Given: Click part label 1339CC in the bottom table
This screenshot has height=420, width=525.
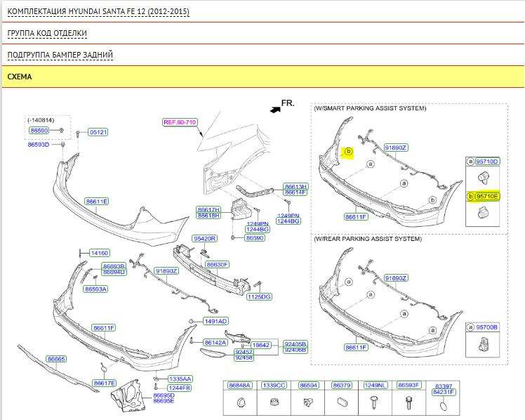Looking at the screenshot, I should 274,386.
